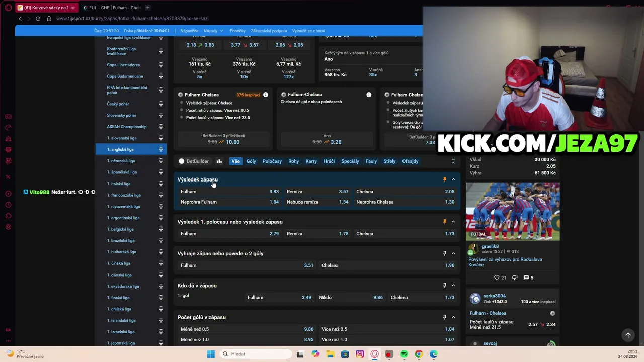Like the grasik8 post with the heart

coord(497,278)
